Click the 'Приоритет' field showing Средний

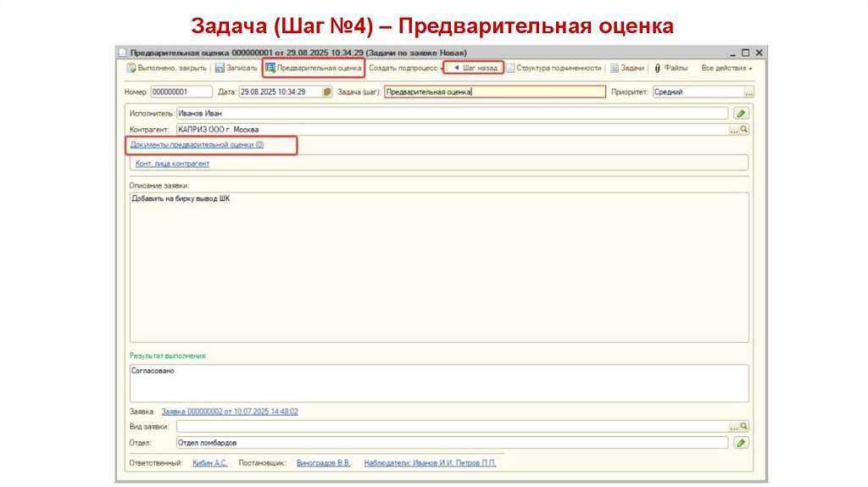tap(698, 92)
